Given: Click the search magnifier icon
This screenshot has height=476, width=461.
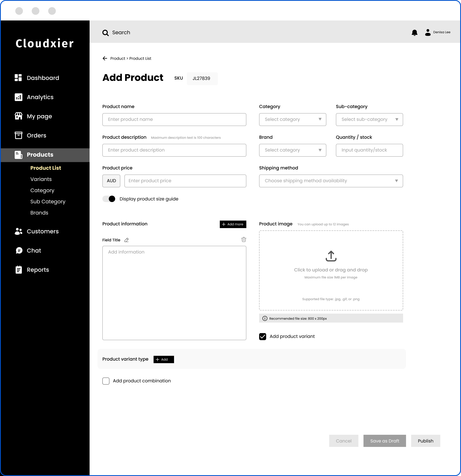Looking at the screenshot, I should point(105,33).
